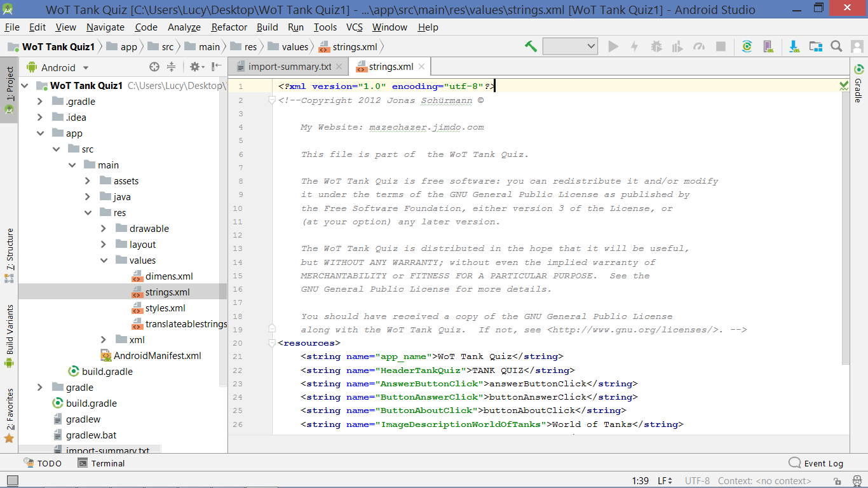Open the Event Log
The image size is (868, 488).
(x=817, y=463)
